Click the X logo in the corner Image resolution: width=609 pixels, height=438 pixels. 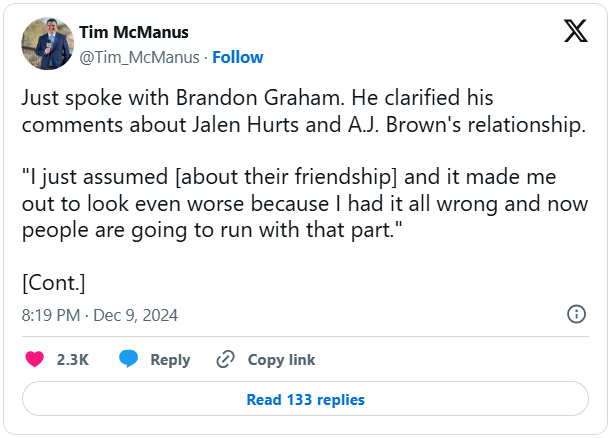click(x=575, y=32)
